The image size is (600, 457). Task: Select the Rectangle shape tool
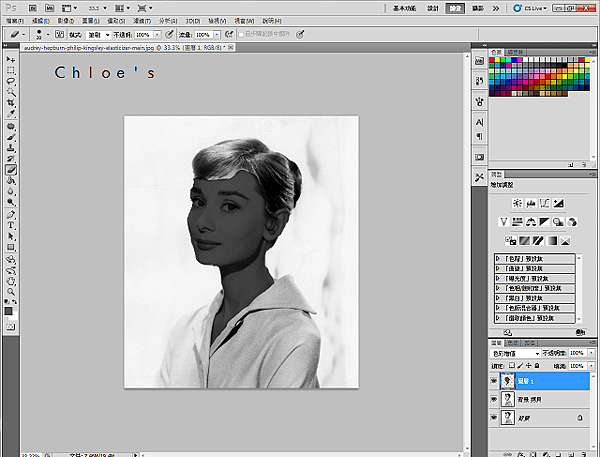pyautogui.click(x=11, y=247)
